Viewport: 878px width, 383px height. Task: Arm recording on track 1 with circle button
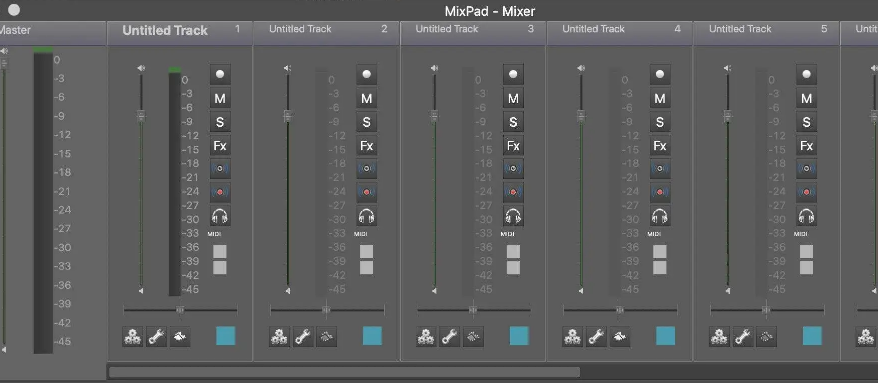[x=220, y=74]
